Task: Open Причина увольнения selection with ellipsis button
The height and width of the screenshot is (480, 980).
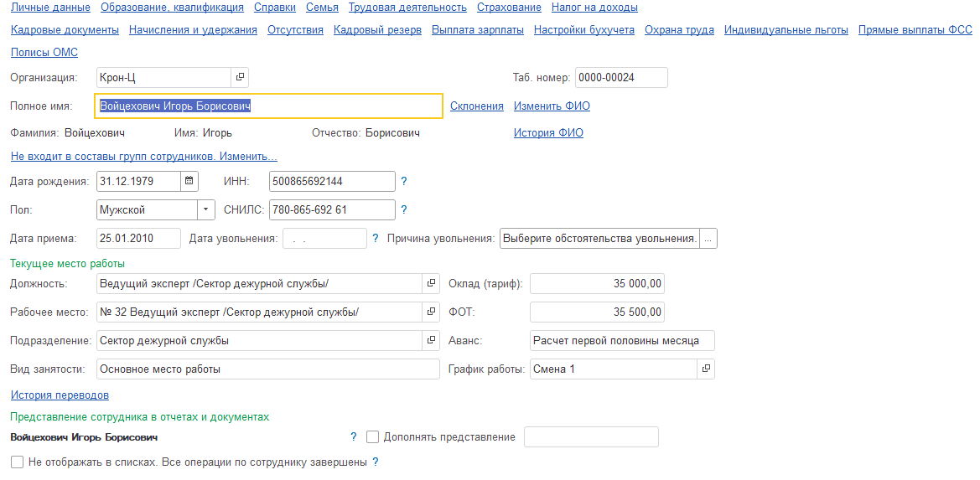Action: [708, 239]
